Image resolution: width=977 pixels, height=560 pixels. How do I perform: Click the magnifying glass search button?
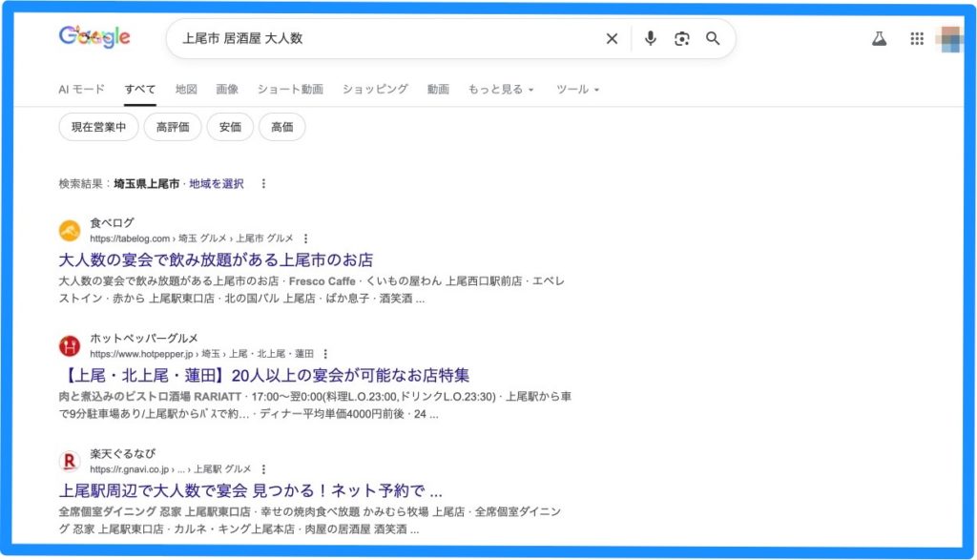713,39
